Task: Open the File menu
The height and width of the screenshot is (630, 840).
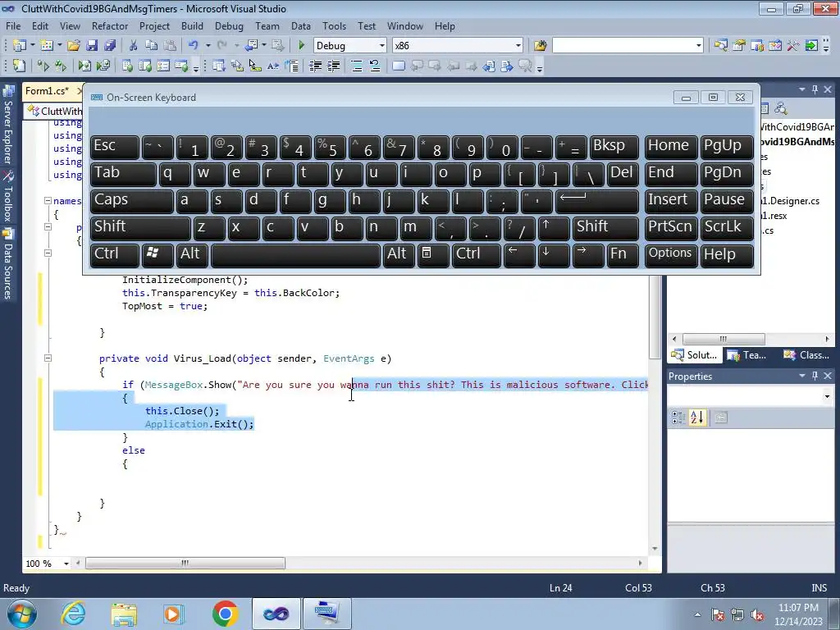Action: (x=13, y=25)
